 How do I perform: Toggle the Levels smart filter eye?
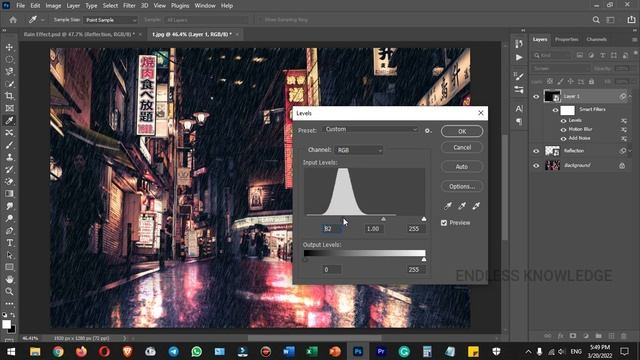563,121
